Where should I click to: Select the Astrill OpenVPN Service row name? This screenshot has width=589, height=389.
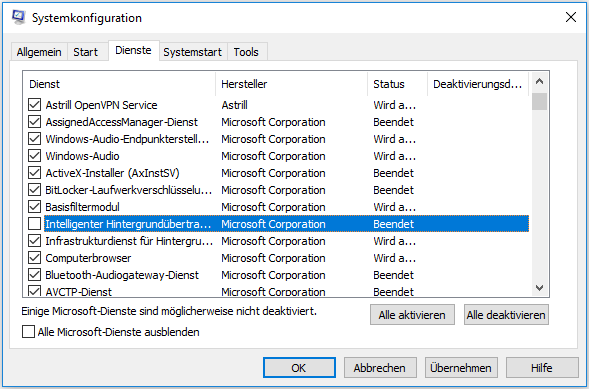click(x=101, y=105)
